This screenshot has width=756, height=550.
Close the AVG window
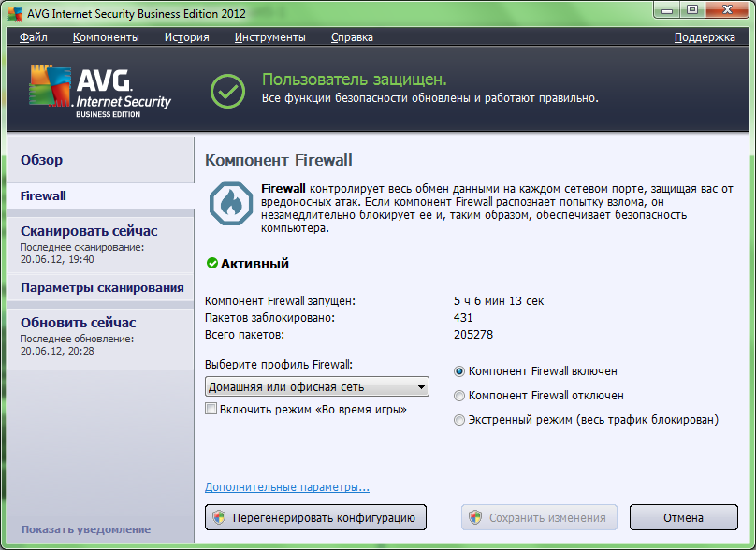tap(727, 9)
